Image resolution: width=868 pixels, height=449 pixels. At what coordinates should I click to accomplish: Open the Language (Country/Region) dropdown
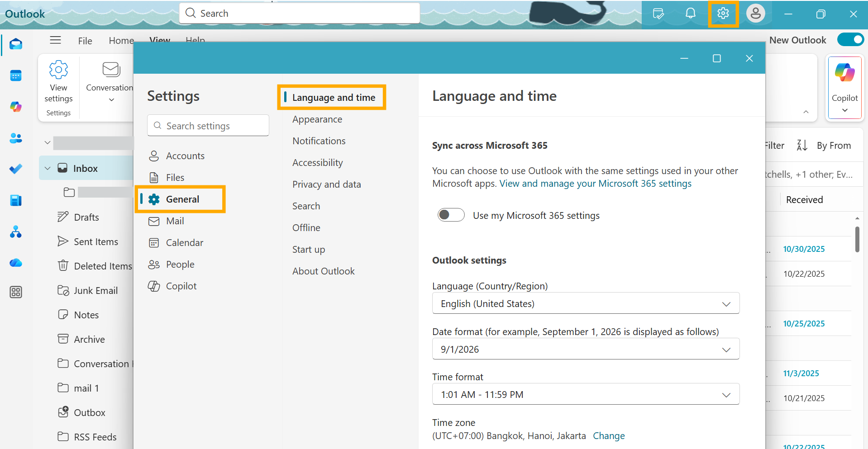[x=586, y=303]
